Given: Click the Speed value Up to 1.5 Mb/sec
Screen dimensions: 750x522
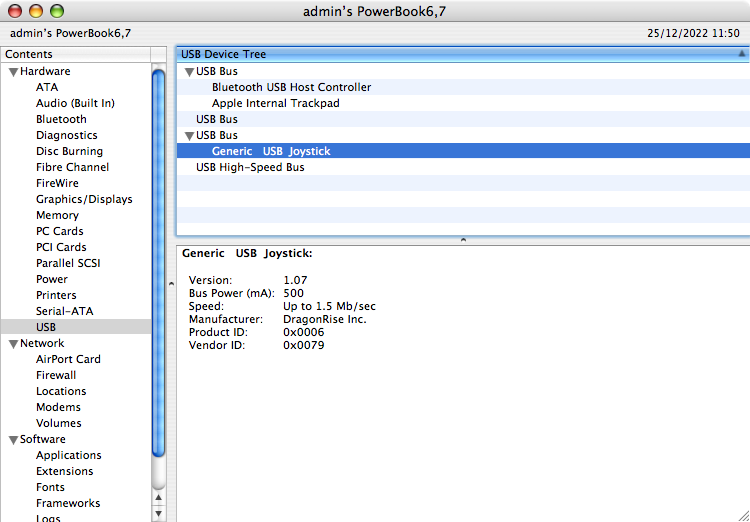Looking at the screenshot, I should [x=330, y=306].
